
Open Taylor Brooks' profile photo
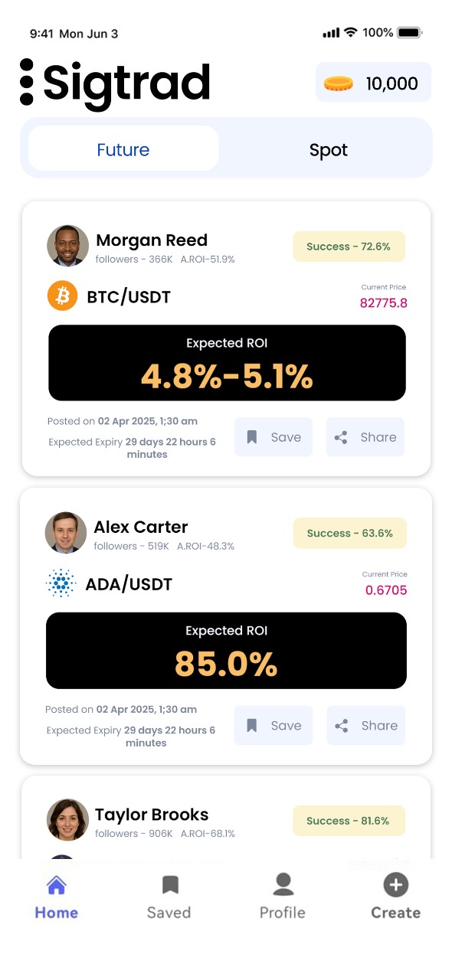click(67, 820)
